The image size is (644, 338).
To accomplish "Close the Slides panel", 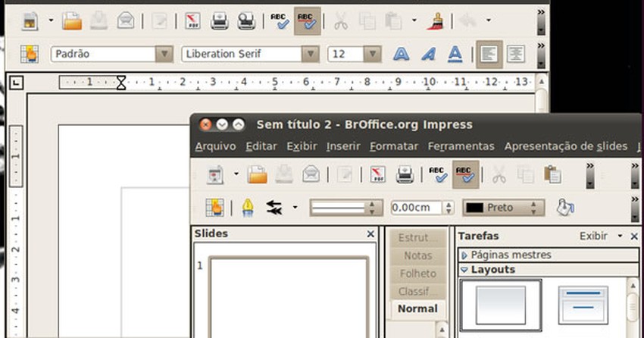I will [370, 234].
